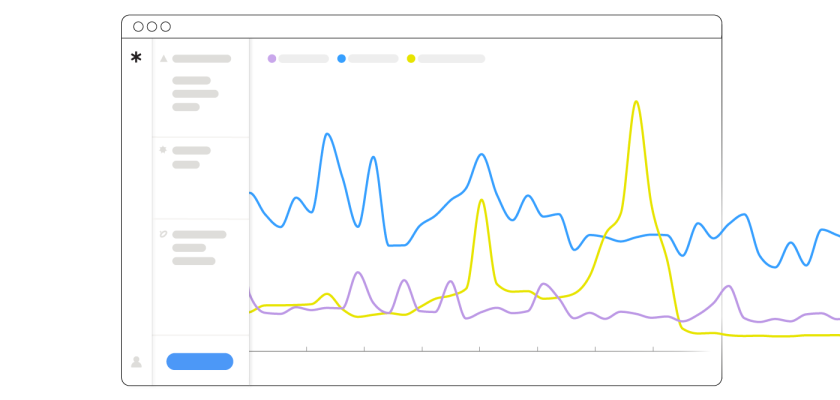
Task: Click the leftmost window control circle
Action: (138, 27)
